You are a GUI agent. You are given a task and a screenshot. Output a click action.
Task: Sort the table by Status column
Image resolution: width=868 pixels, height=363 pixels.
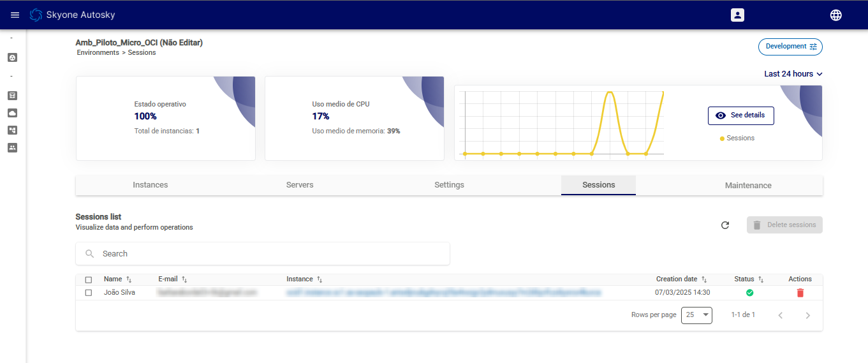[x=761, y=279]
